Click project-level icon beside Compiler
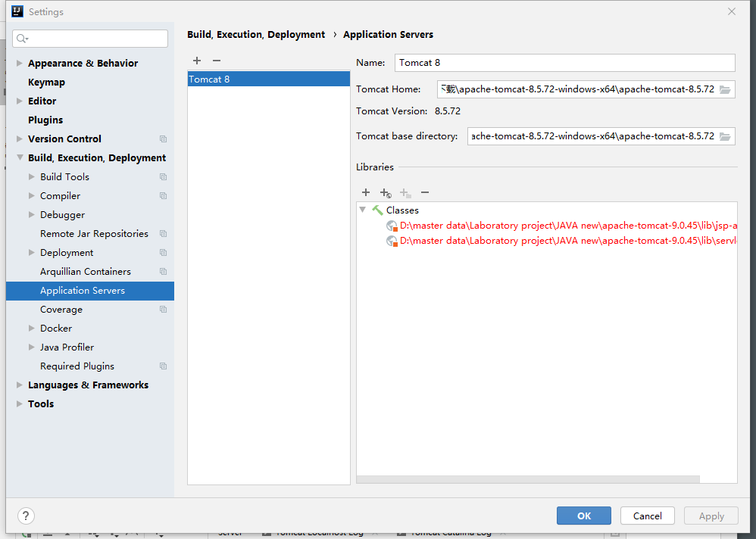The height and width of the screenshot is (539, 756). point(163,196)
